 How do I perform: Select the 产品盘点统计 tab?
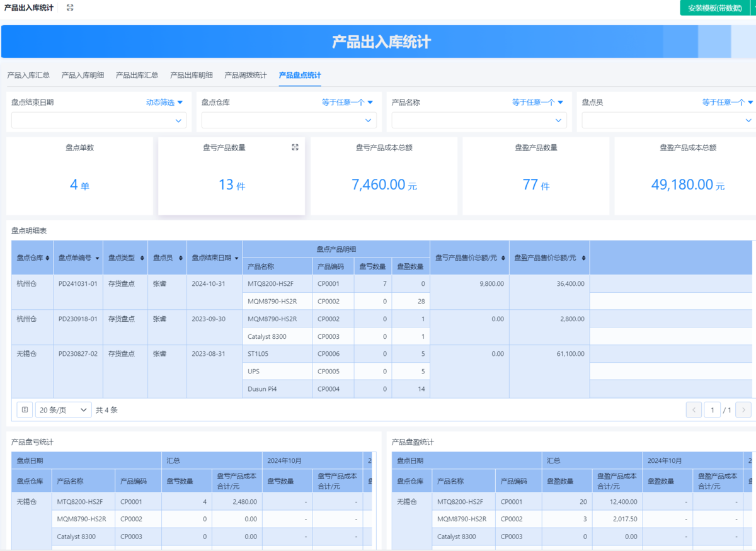pyautogui.click(x=300, y=75)
